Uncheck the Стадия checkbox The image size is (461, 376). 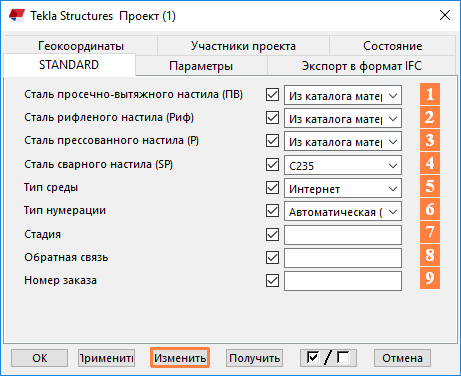click(272, 234)
